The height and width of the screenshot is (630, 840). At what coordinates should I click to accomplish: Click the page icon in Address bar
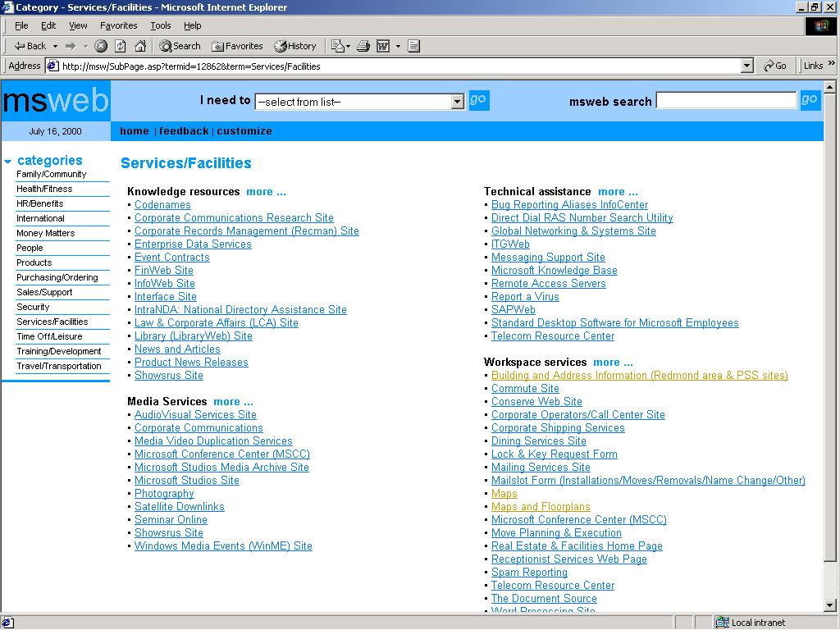[52, 66]
